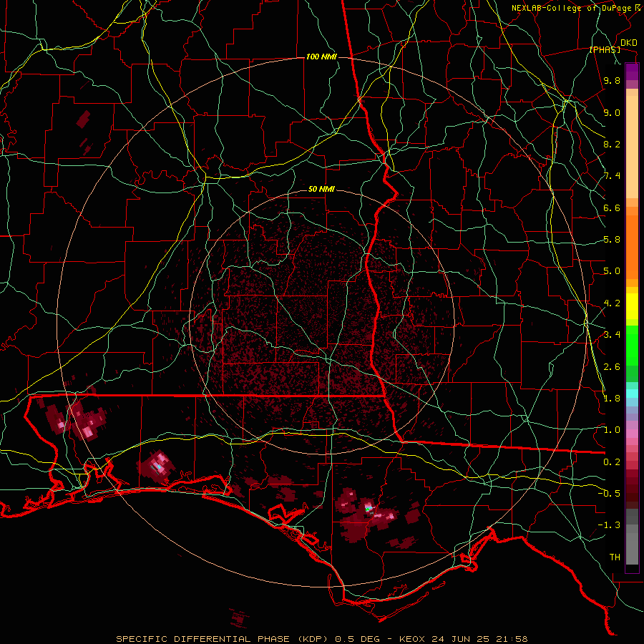Screen dimensions: 644x644
Task: Click the 9.8 value on the scale
Action: 612,80
